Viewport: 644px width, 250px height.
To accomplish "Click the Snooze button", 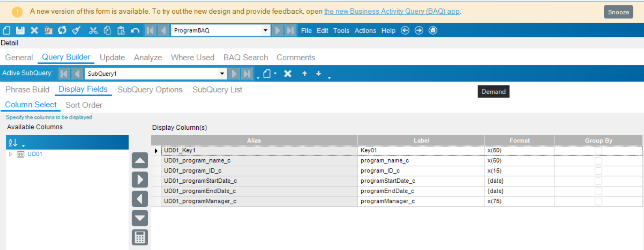I will (x=618, y=12).
